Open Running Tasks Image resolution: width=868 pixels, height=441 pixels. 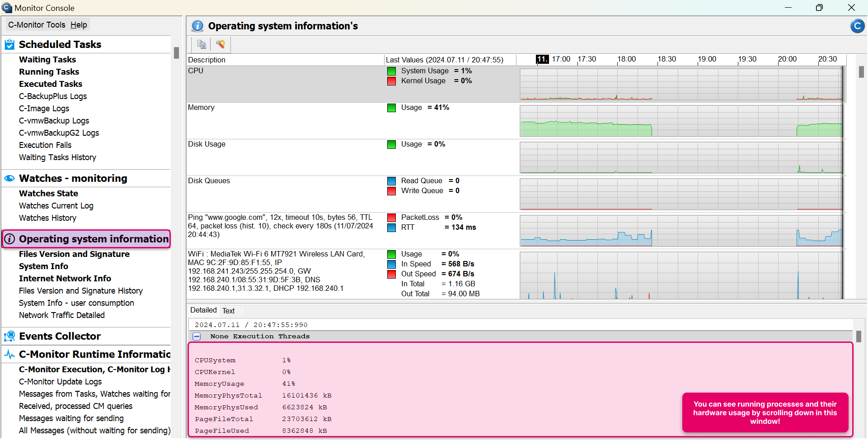(x=49, y=72)
